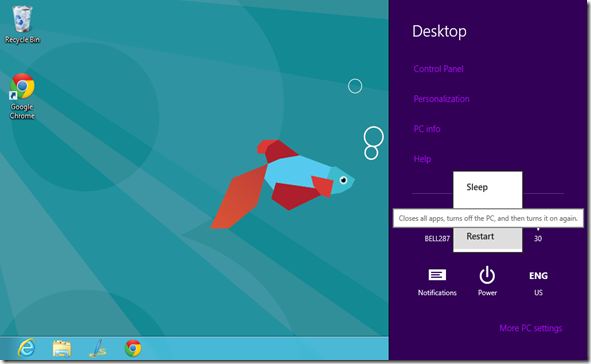Switch the ENG US keyboard language
The height and width of the screenshot is (364, 591).
[538, 283]
